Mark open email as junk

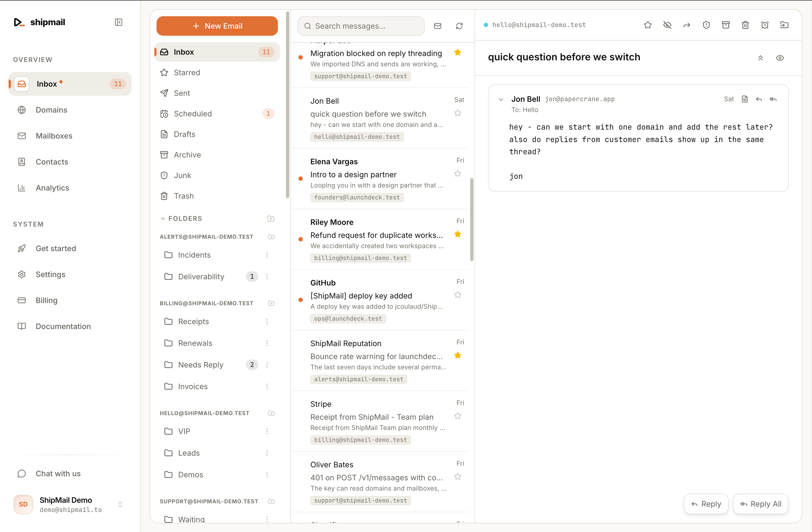pos(706,25)
